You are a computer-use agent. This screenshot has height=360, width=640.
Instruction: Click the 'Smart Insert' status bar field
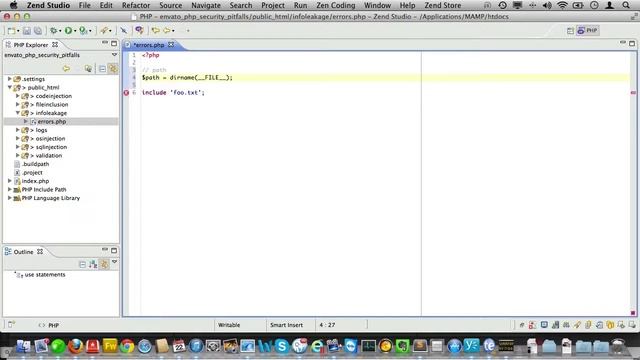[x=287, y=325]
